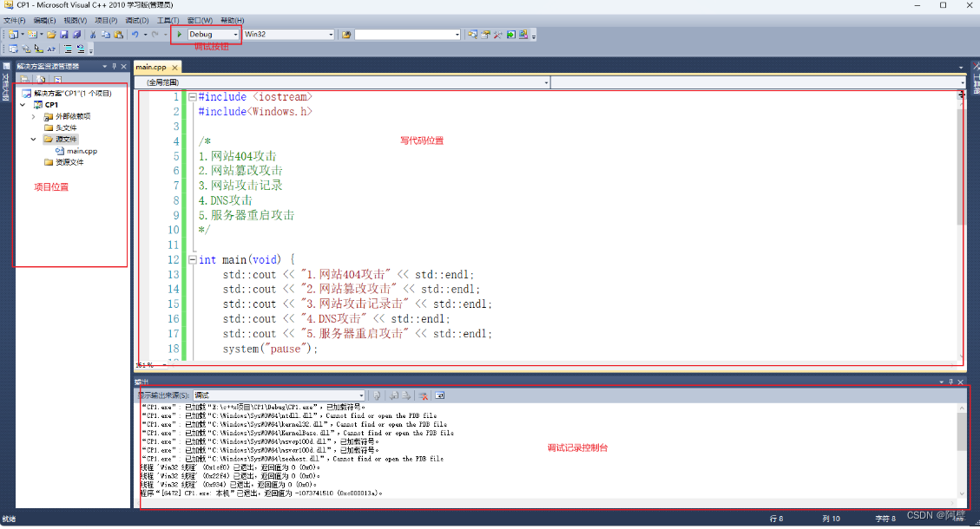
Task: Select the Undo icon in the toolbar
Action: (x=137, y=35)
